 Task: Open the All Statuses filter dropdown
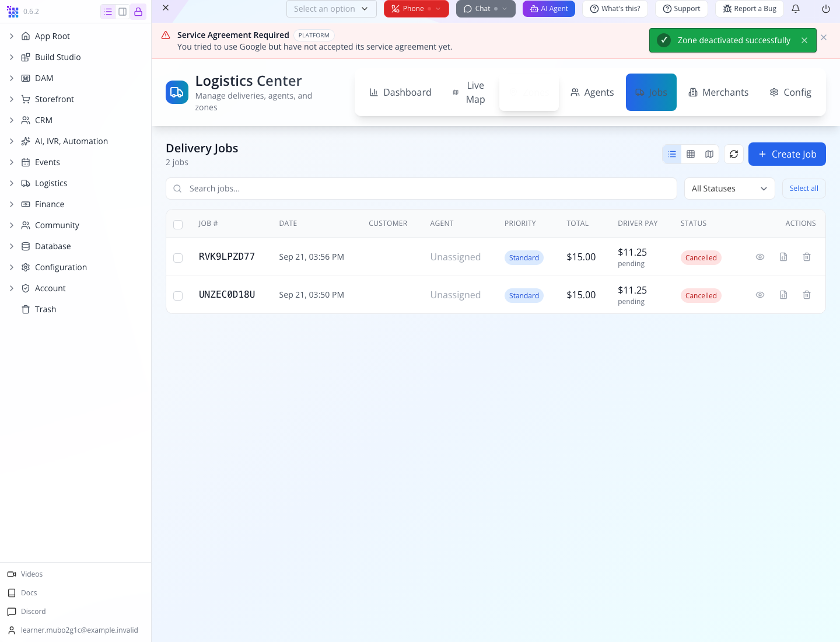point(729,189)
